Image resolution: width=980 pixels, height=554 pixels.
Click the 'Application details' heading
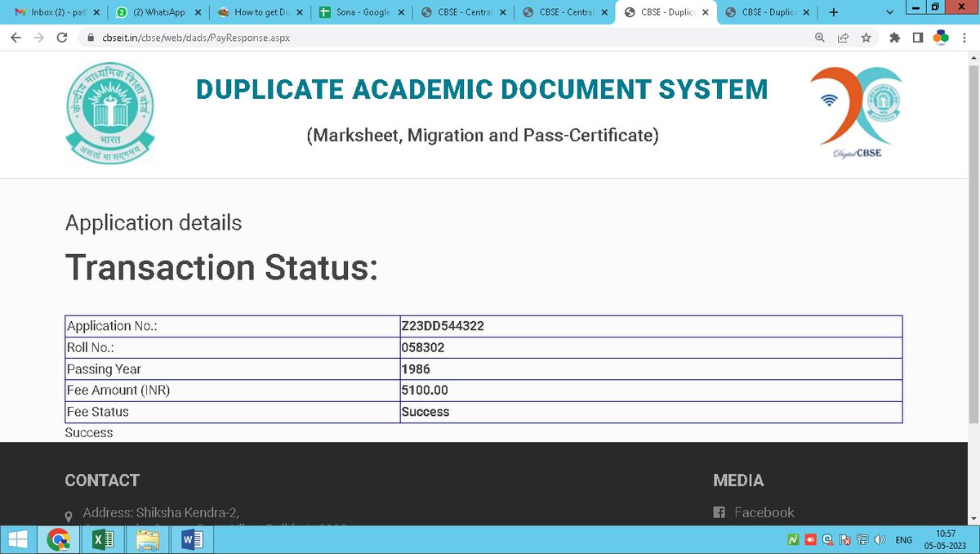154,222
